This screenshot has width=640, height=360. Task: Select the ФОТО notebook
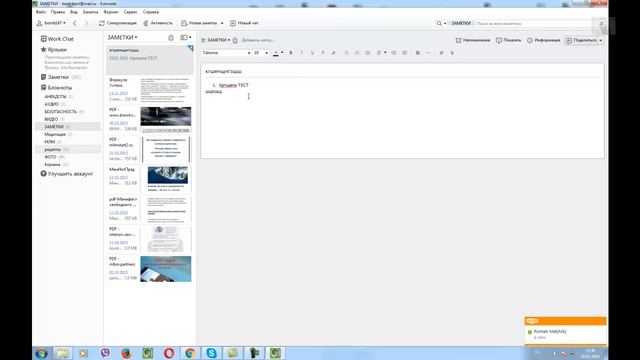pyautogui.click(x=50, y=157)
